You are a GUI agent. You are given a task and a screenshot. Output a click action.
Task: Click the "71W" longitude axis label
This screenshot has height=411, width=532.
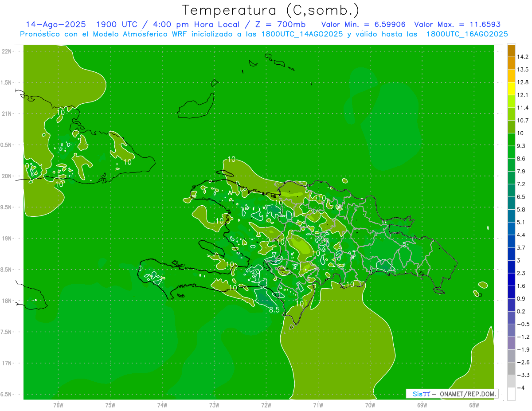318,405
